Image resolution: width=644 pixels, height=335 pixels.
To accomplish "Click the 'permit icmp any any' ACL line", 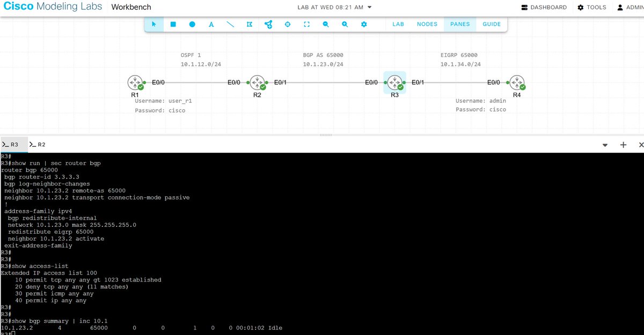I will coord(54,294).
